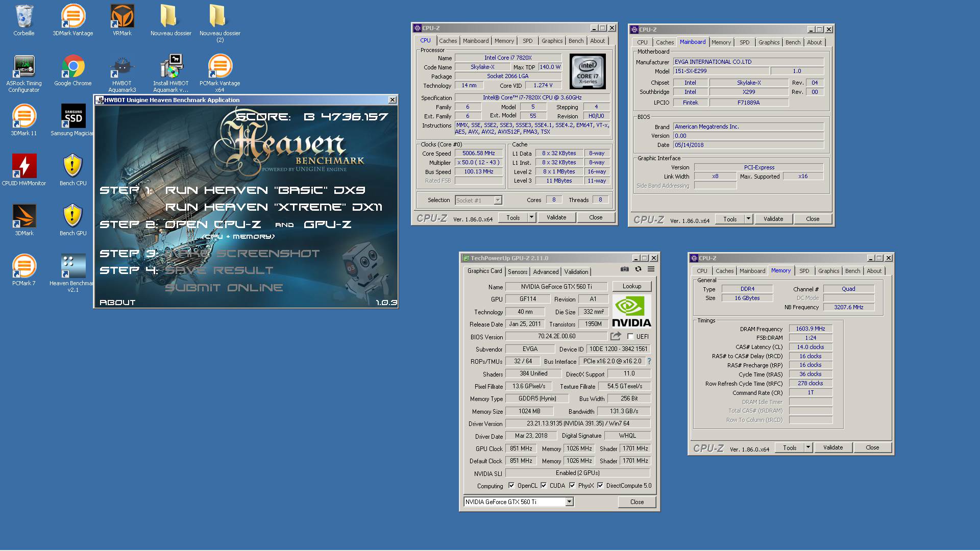
Task: Click bus interface question mark icon
Action: (x=649, y=361)
